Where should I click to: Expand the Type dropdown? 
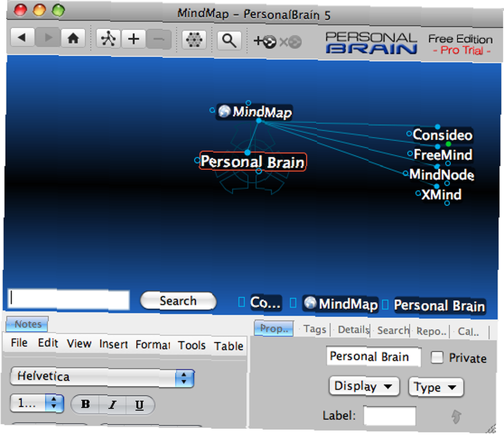pos(436,387)
